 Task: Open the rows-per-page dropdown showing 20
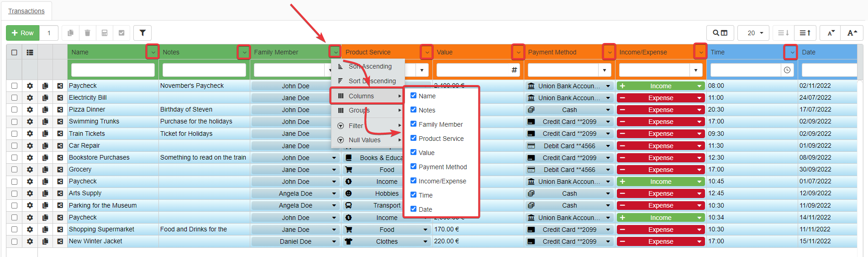753,33
